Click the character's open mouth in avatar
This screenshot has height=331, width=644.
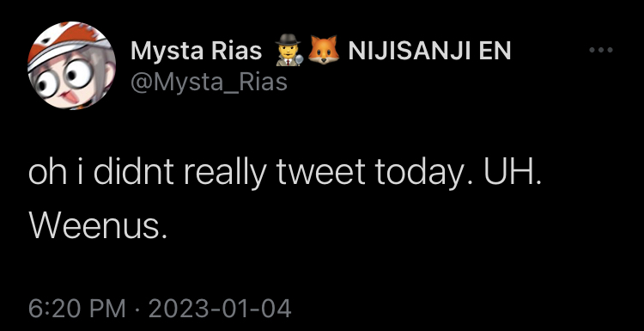point(66,97)
